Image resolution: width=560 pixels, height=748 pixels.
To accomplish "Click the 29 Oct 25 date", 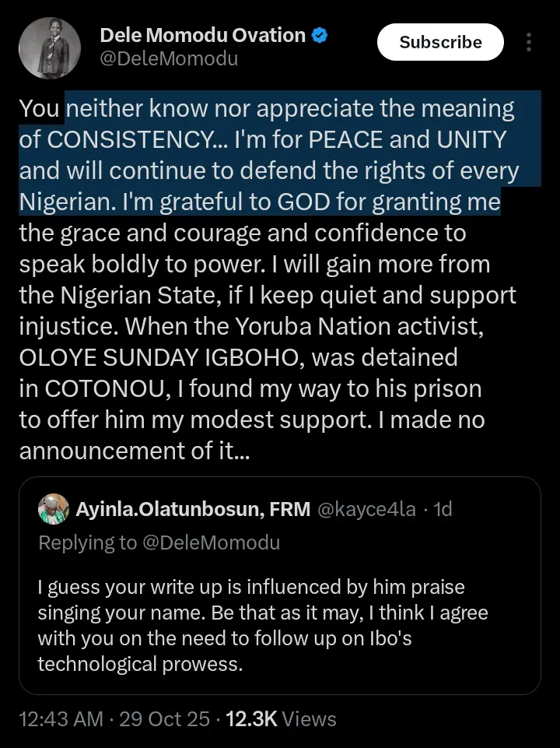I will tap(164, 719).
